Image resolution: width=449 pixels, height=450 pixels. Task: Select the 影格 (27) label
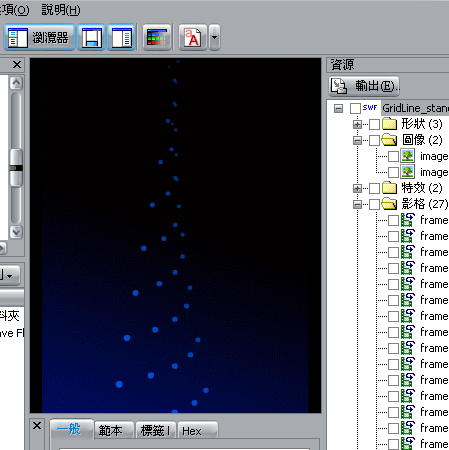tap(425, 204)
